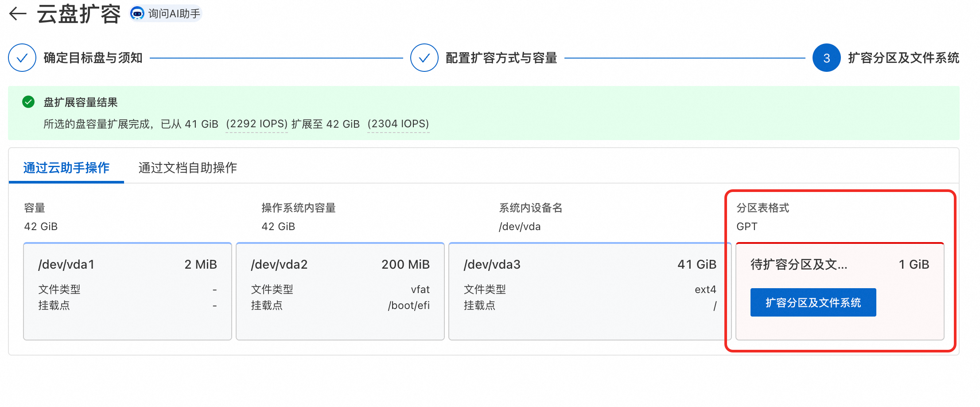Click the step 3 number circle

(x=826, y=58)
